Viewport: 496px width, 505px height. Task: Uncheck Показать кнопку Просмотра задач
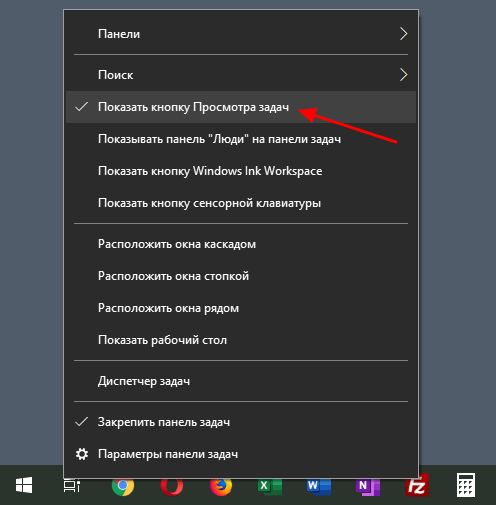click(241, 107)
